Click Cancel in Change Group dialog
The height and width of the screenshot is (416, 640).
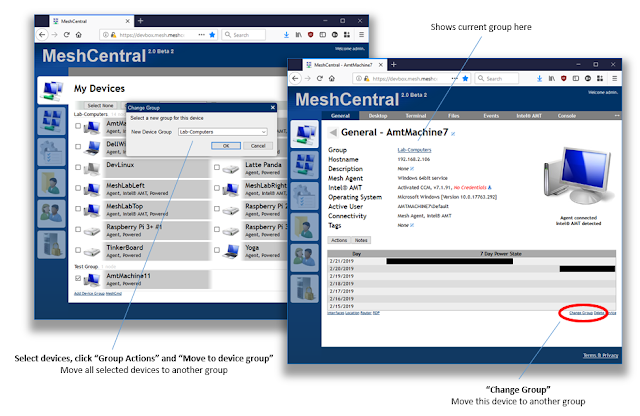coord(258,146)
